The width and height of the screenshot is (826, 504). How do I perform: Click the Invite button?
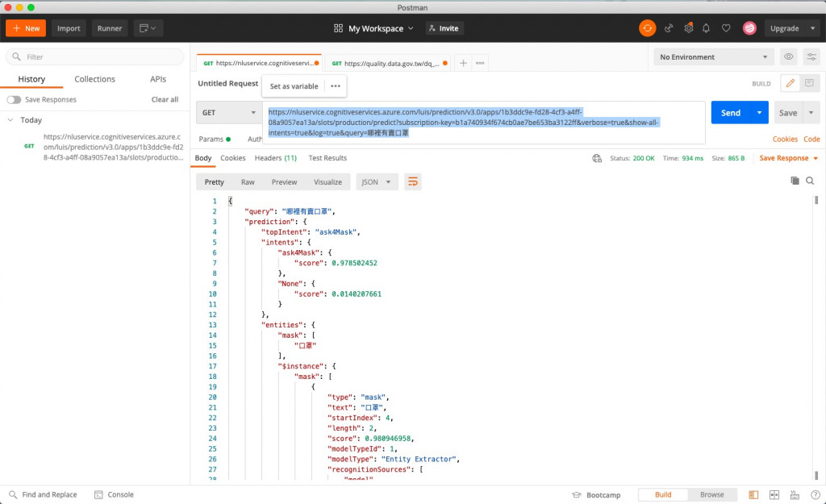coord(444,28)
